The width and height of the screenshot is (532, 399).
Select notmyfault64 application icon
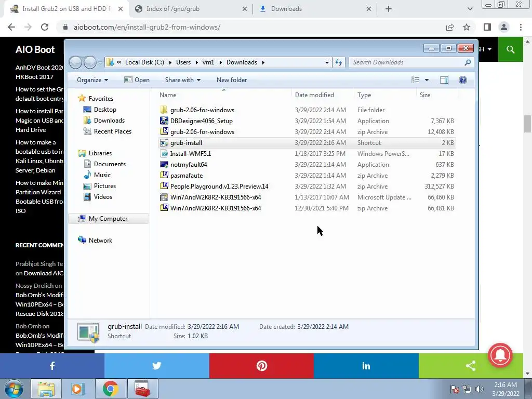pos(164,165)
